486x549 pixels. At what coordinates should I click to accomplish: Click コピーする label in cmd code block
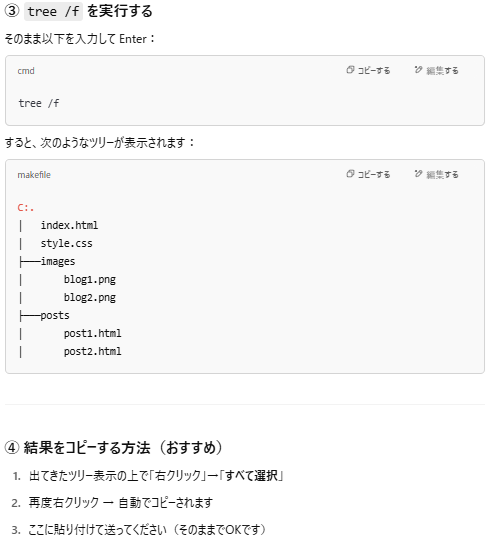(x=374, y=70)
